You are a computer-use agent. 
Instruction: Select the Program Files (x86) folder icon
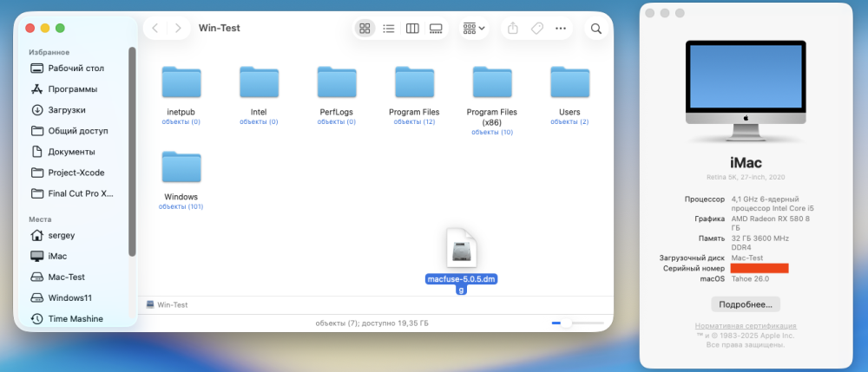tap(492, 82)
